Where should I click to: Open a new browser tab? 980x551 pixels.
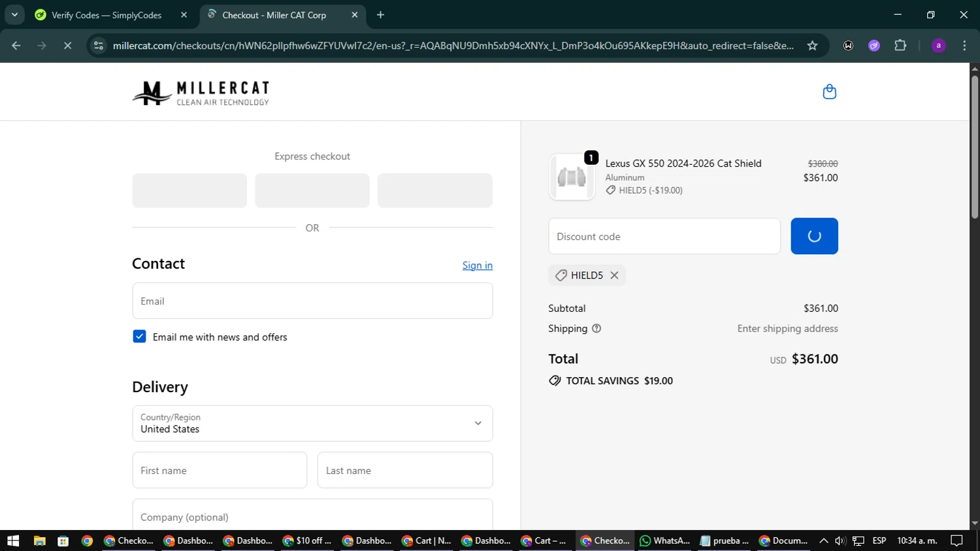[381, 15]
